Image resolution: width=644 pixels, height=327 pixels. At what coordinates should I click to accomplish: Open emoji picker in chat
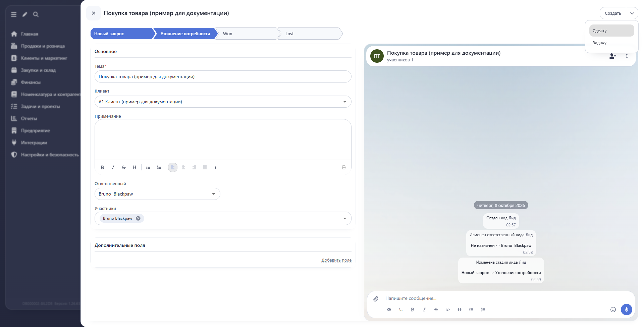point(613,310)
